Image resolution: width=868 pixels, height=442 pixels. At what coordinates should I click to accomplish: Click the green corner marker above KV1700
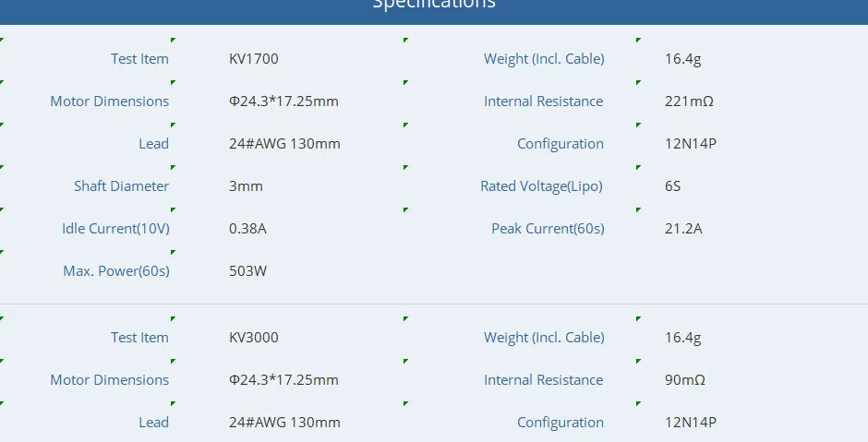pyautogui.click(x=174, y=40)
